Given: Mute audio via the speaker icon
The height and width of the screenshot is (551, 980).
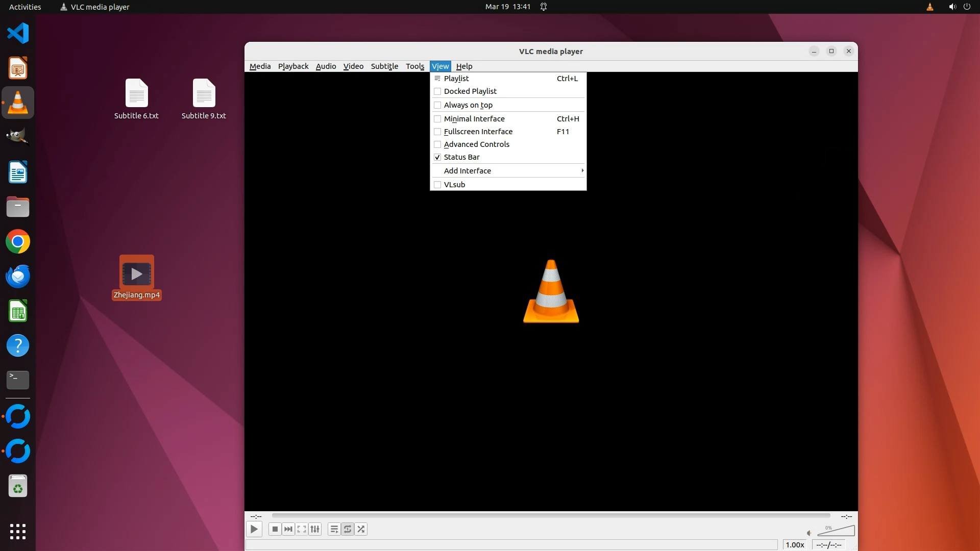Looking at the screenshot, I should click(809, 533).
